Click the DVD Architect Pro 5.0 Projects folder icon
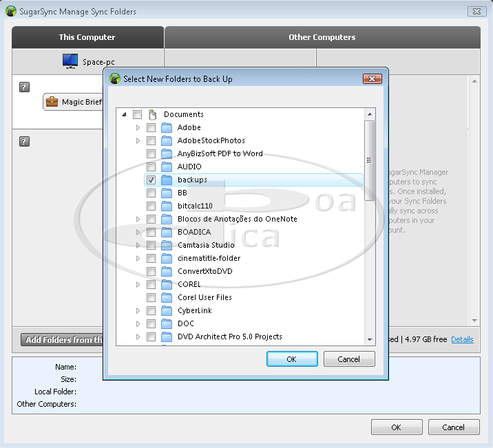This screenshot has height=448, width=493. pos(167,337)
